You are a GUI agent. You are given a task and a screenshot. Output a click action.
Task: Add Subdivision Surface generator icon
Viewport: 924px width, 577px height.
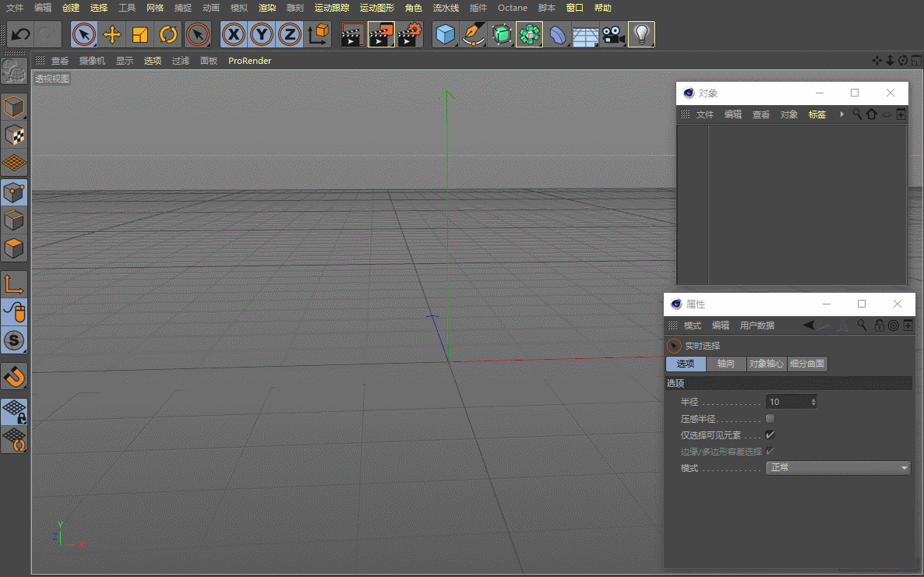[502, 34]
